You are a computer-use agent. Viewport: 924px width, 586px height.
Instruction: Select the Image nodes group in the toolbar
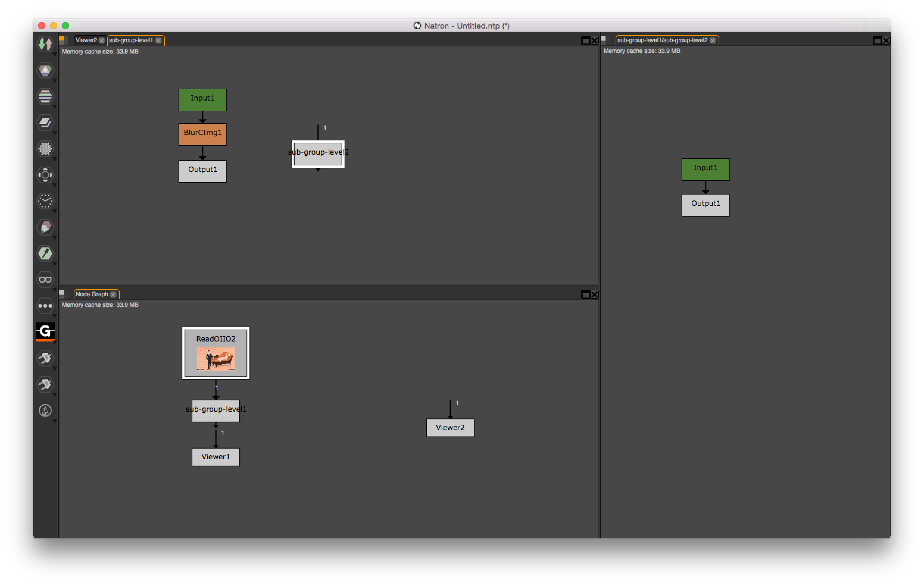tap(45, 44)
